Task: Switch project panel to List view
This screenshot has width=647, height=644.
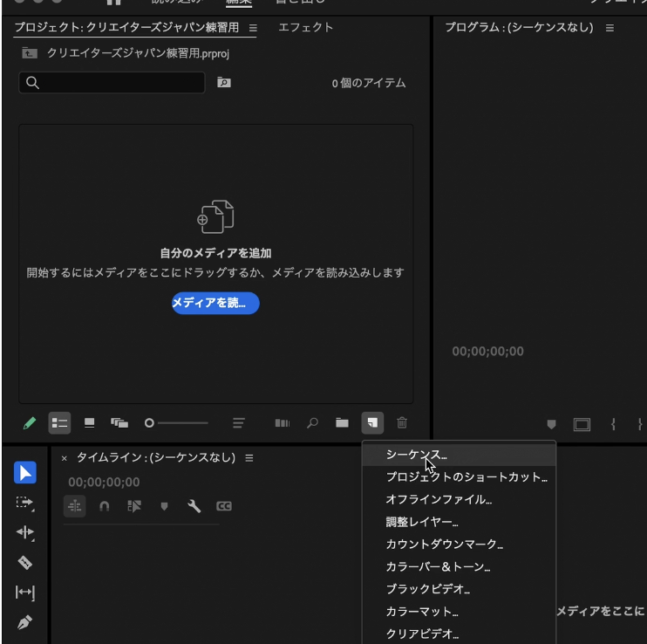Action: coord(59,422)
